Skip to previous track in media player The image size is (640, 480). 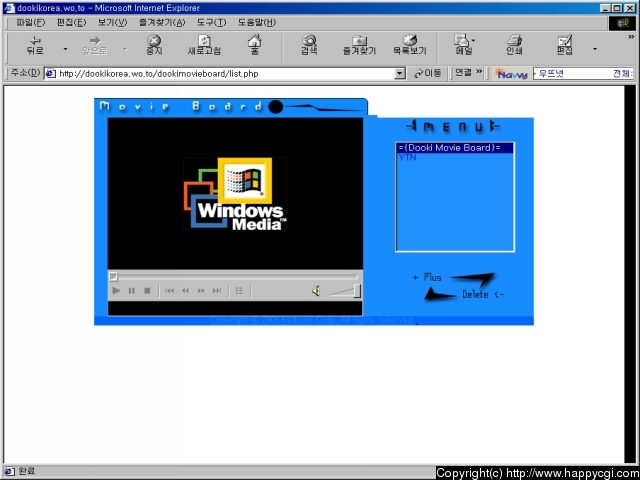pyautogui.click(x=169, y=291)
